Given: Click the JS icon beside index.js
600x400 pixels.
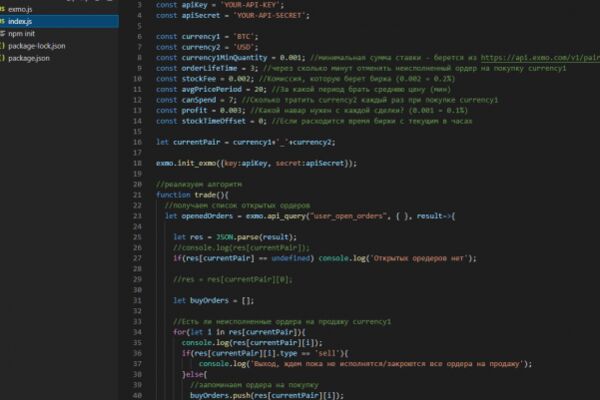Looking at the screenshot, I should (x=2, y=21).
